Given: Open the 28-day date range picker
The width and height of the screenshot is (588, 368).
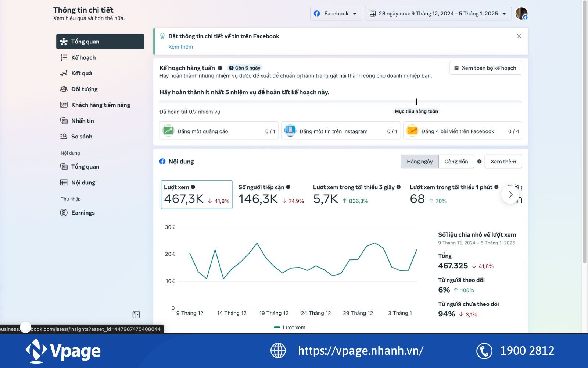Looking at the screenshot, I should [438, 14].
